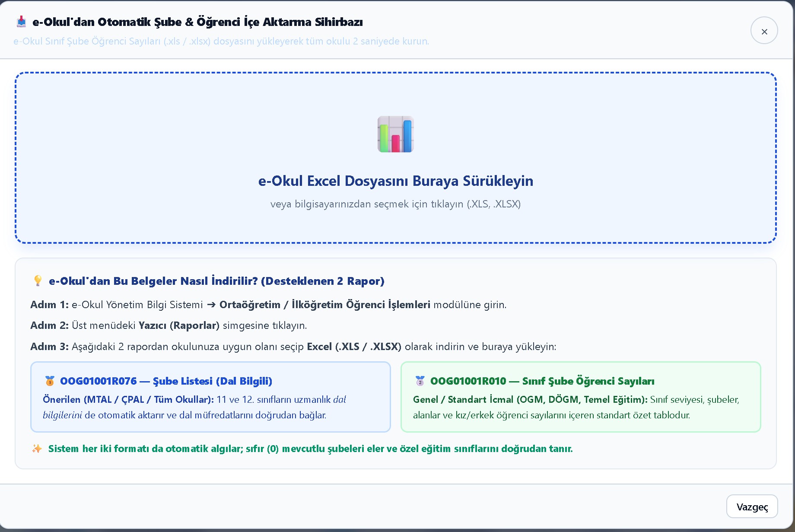Select the OOG01001R010 Sınıf Şube Öğrenci Sayıları card

pos(581,397)
